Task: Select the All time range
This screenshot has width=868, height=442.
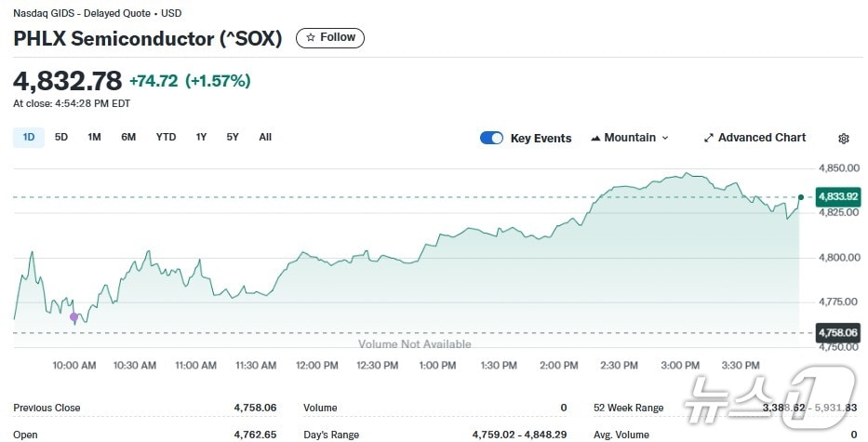Action: [x=265, y=138]
